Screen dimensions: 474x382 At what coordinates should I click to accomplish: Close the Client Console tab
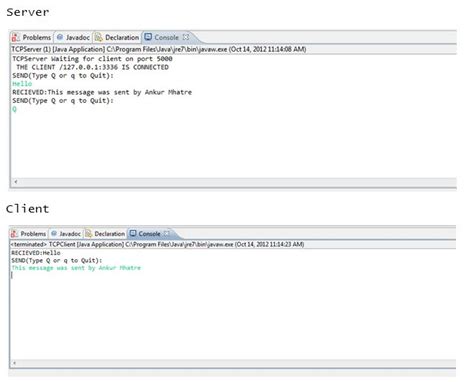click(167, 234)
